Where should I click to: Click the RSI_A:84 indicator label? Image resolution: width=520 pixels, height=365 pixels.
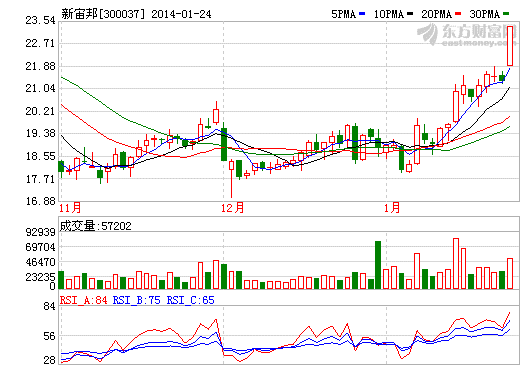pyautogui.click(x=84, y=300)
